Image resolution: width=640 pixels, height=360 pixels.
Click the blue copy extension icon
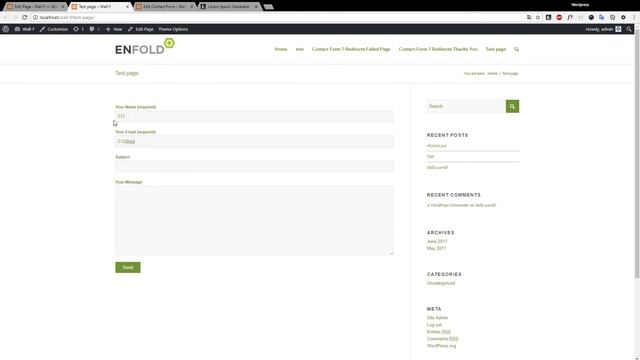point(602,18)
